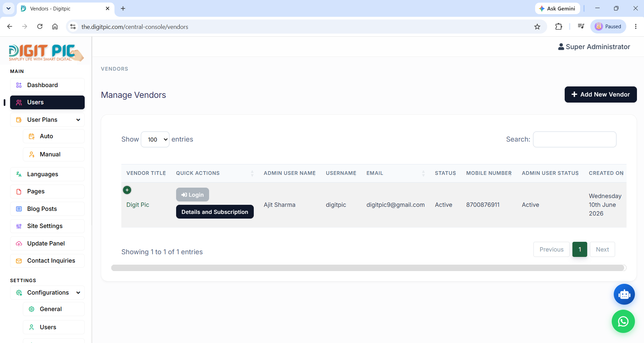Viewport: 644px width, 343px height.
Task: Sort table by Quick Actions column
Action: [215, 173]
